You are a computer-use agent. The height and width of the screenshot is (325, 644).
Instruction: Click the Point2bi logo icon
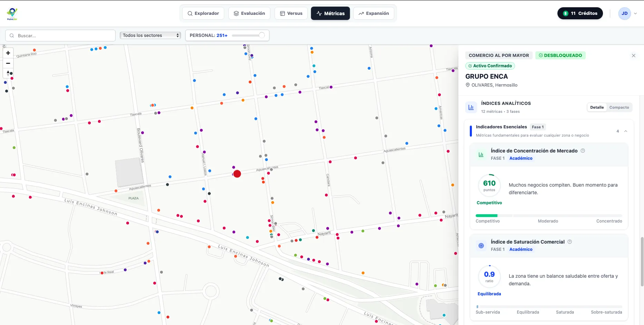[x=12, y=13]
